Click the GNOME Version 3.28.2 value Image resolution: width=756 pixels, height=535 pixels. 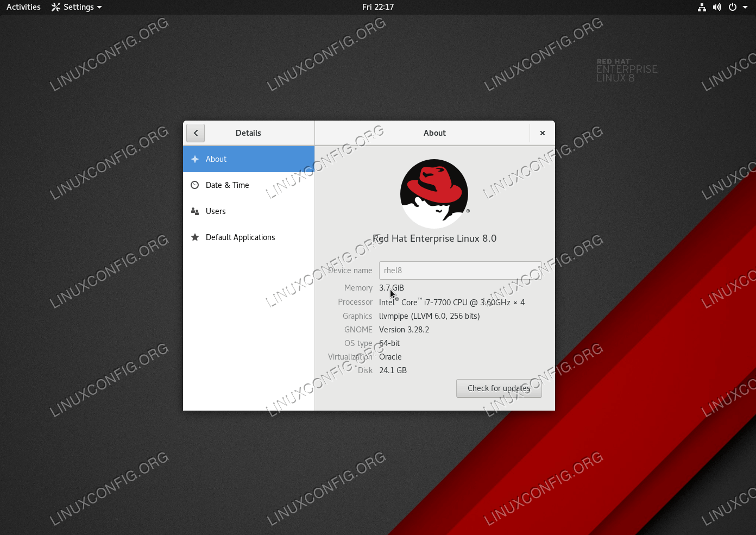pyautogui.click(x=404, y=330)
